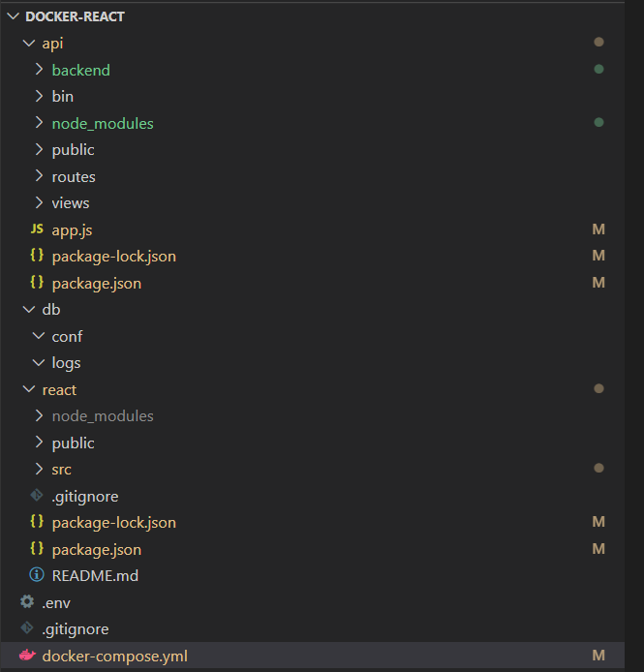Screen dimensions: 644x672
Task: Expand the backend folder chevron
Action: click(x=38, y=70)
